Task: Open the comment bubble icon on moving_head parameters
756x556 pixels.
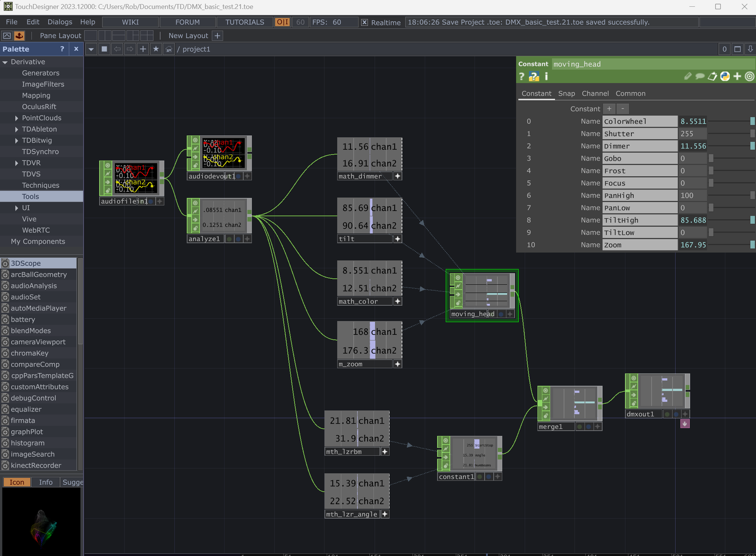Action: [x=700, y=76]
